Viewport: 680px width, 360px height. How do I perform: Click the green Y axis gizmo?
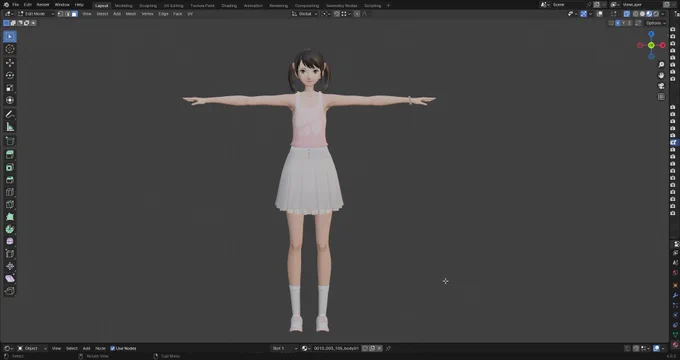point(651,45)
